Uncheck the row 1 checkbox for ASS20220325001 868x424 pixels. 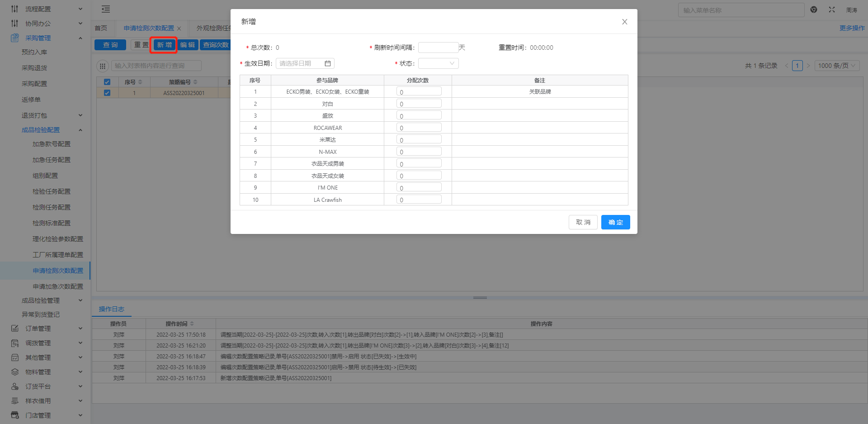pos(107,93)
